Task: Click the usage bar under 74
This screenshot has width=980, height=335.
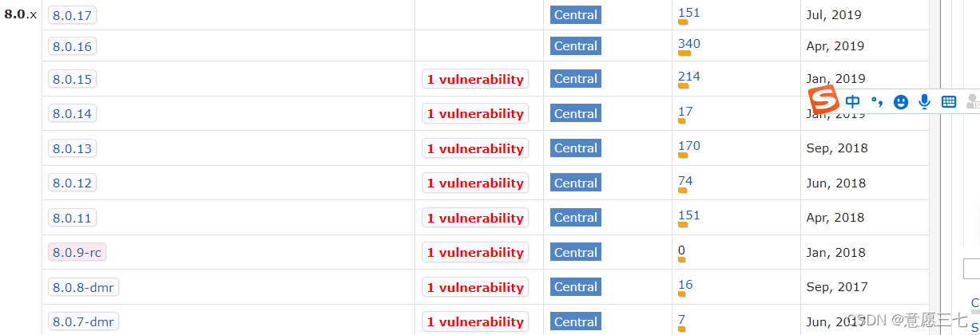Action: [x=683, y=190]
